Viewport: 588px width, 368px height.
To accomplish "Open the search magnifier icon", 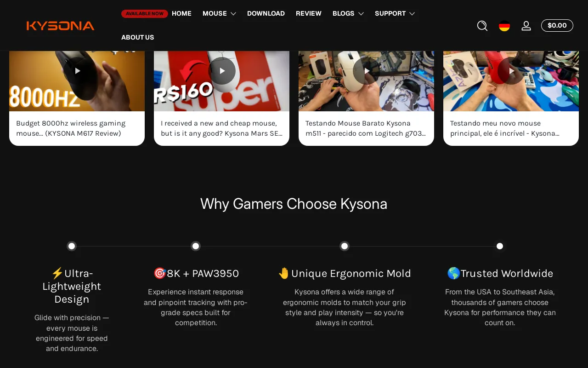I will click(482, 26).
